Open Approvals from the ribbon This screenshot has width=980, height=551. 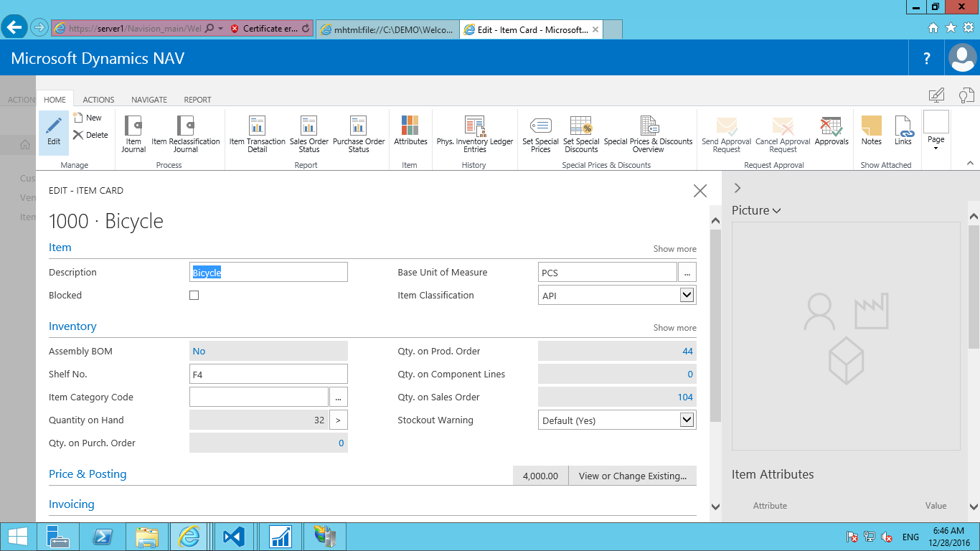click(x=832, y=131)
